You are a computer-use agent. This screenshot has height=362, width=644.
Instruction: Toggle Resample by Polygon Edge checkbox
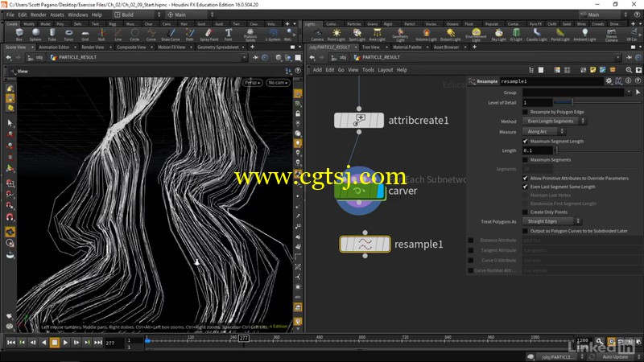[525, 112]
